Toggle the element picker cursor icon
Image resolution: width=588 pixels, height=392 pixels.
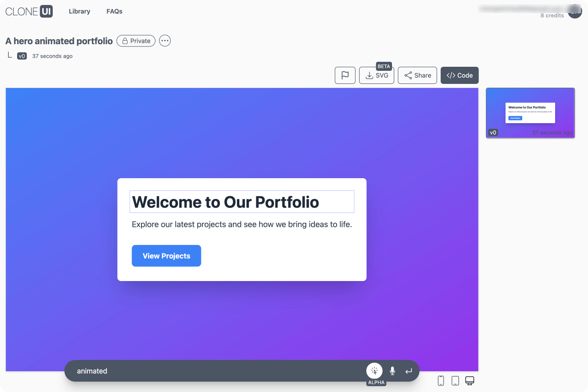coord(374,371)
